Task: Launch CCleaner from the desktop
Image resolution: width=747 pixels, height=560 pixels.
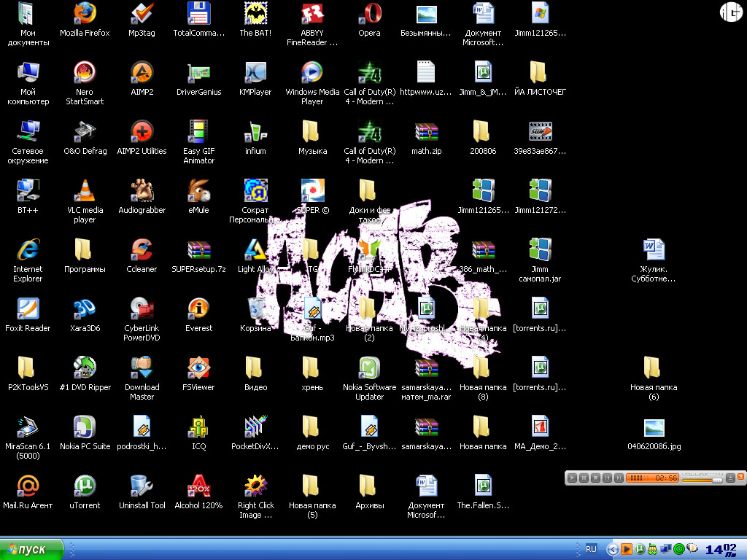Action: (142, 256)
